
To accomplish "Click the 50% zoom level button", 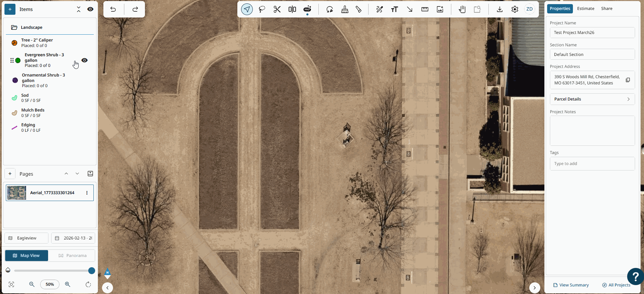I will 50,284.
